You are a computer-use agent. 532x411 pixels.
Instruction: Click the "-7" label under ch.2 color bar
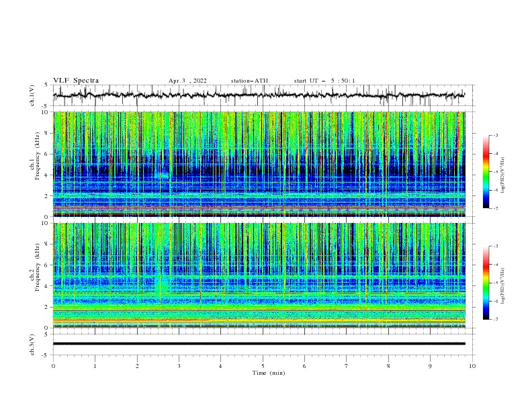495,320
